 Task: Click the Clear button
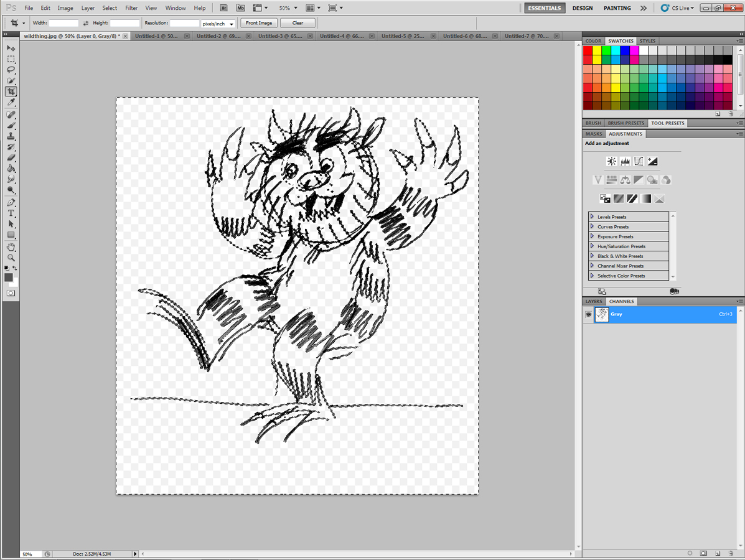tap(298, 23)
